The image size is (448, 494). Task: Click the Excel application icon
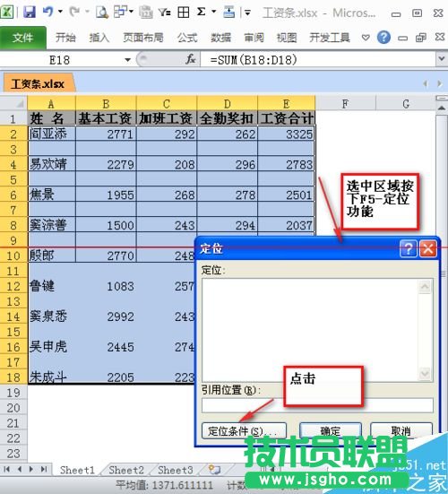point(6,12)
